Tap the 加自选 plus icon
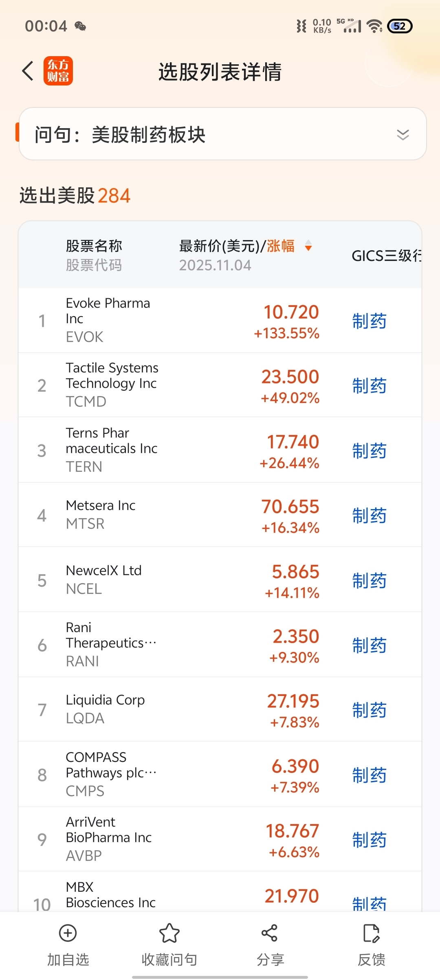 tap(68, 933)
